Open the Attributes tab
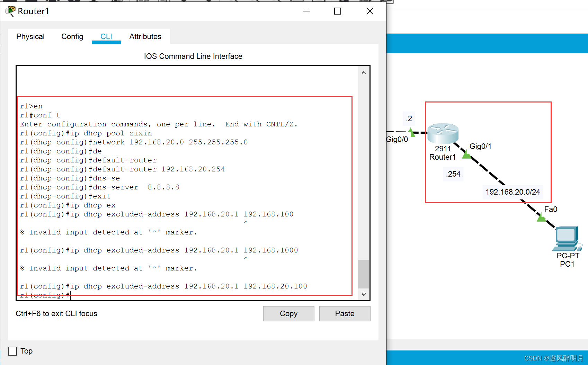Viewport: 588px width, 365px height. [x=145, y=36]
